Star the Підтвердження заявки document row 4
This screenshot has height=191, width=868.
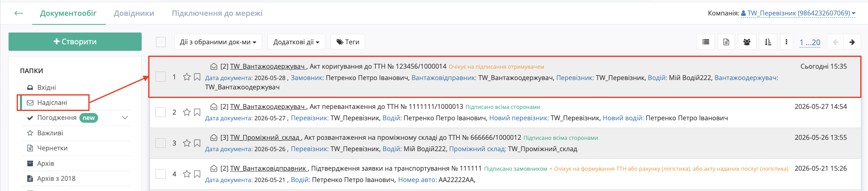click(x=187, y=174)
